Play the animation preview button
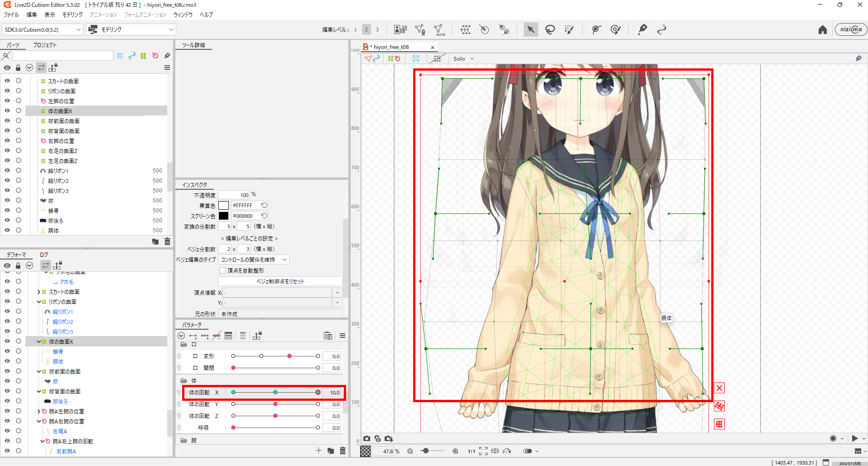 pos(854,438)
